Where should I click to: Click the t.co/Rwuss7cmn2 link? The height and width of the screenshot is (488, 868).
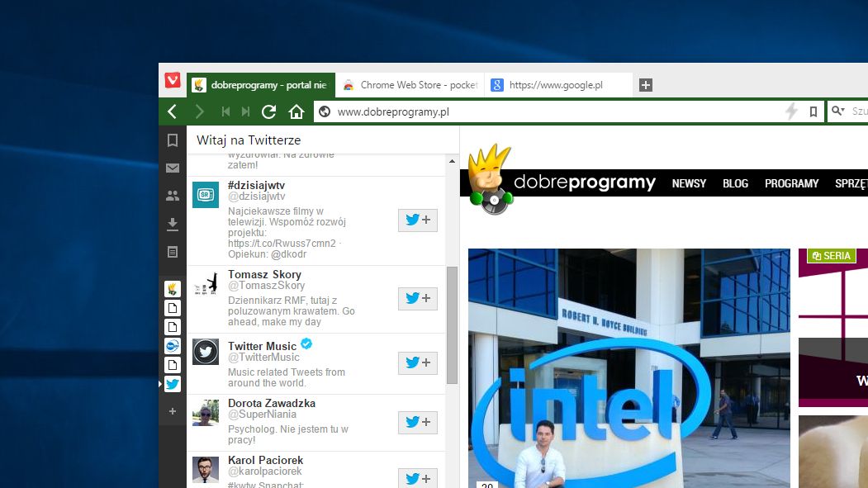click(x=282, y=244)
